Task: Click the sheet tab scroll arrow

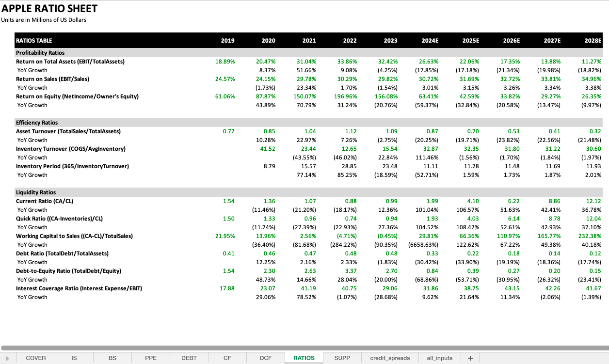Action: (7, 358)
